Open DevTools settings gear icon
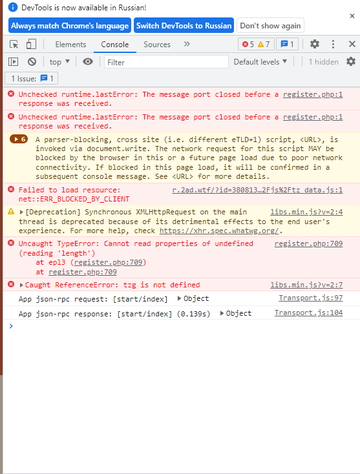This screenshot has width=360, height=474. [x=315, y=44]
